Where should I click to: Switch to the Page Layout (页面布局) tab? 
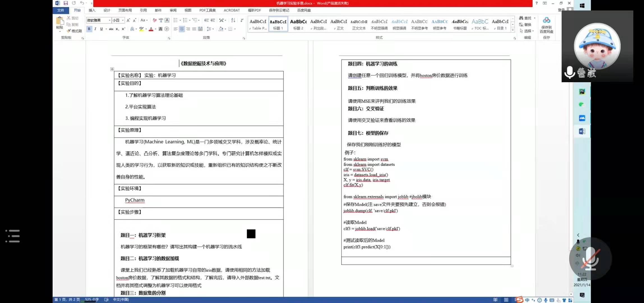click(125, 10)
